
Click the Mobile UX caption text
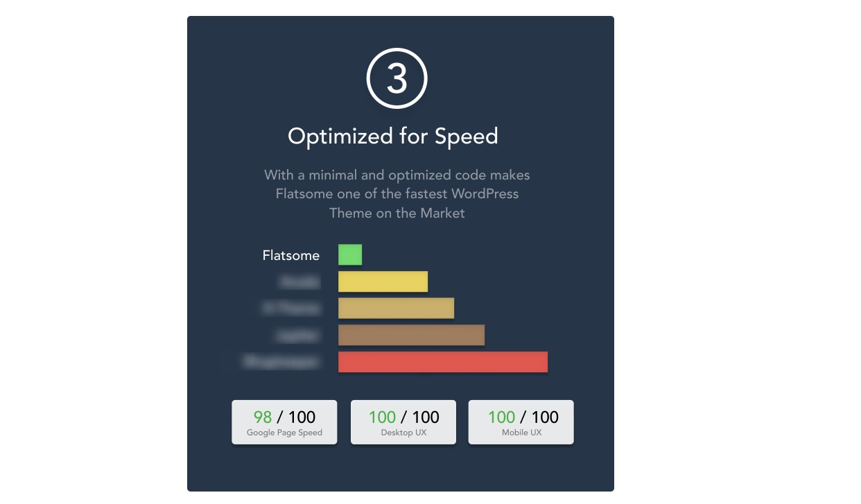coord(521,433)
